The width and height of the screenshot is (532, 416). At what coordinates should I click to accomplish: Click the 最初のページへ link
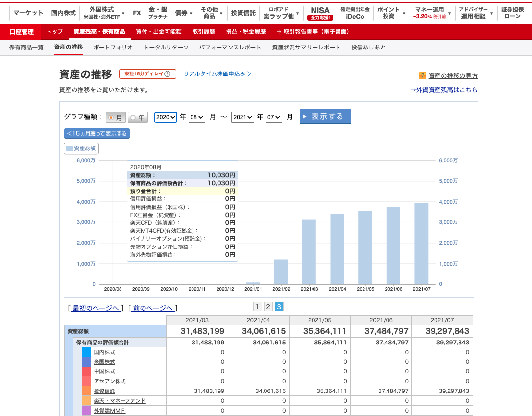click(x=96, y=308)
